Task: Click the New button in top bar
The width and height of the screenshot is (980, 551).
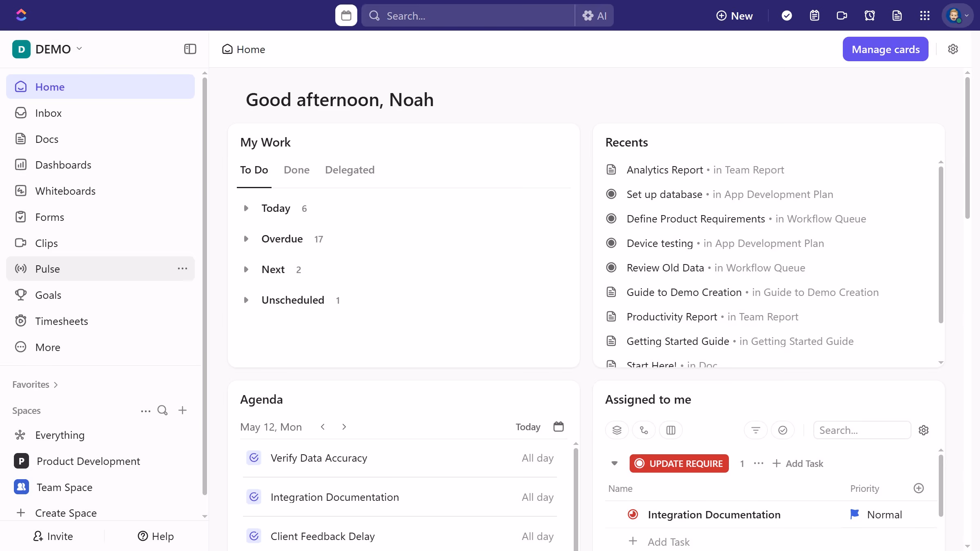Action: [734, 16]
